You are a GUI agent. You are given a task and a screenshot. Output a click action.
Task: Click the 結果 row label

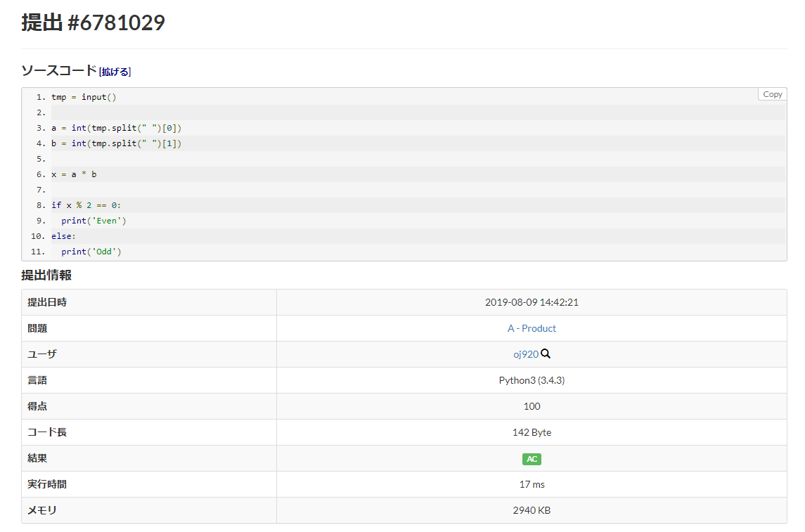coord(37,458)
